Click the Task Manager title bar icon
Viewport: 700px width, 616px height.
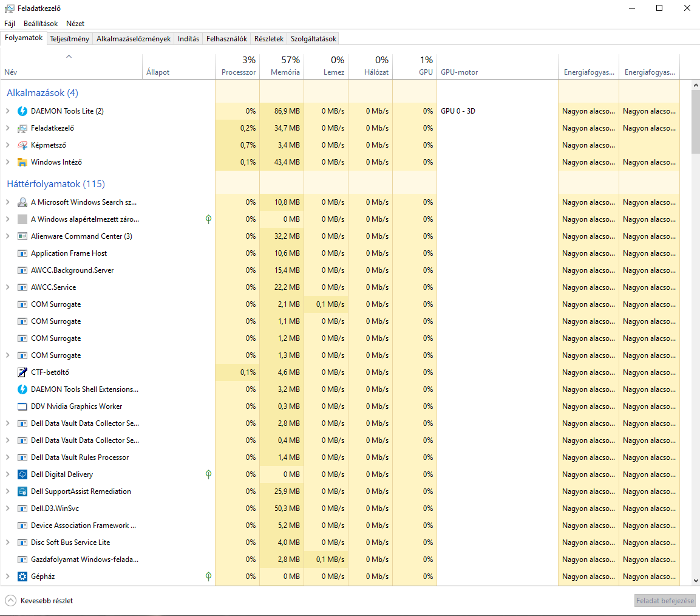(9, 9)
